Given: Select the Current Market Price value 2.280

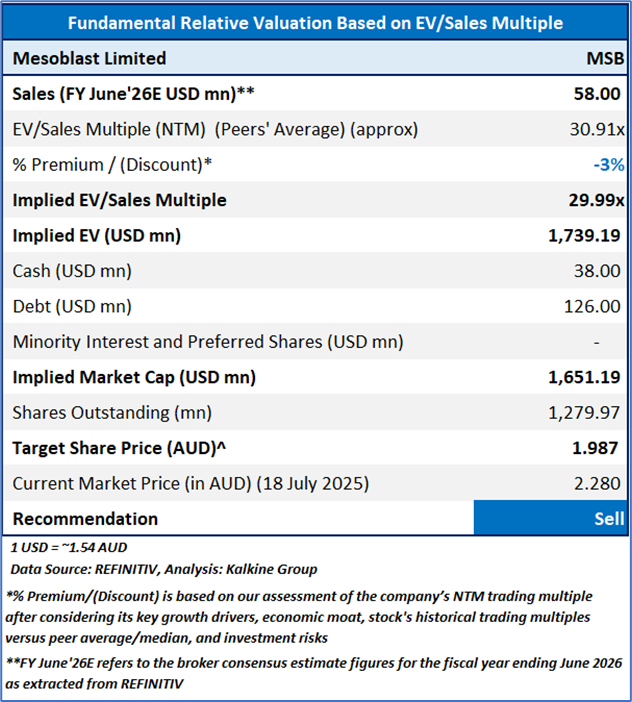Looking at the screenshot, I should point(598,484).
